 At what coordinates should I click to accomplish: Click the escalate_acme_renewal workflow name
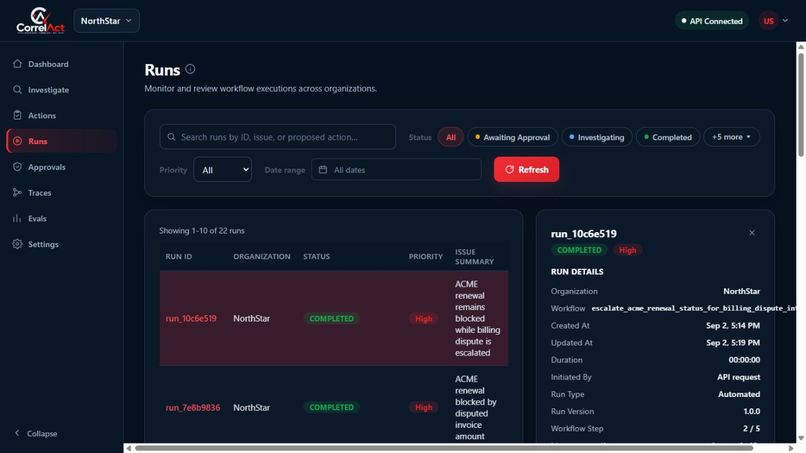coord(693,309)
